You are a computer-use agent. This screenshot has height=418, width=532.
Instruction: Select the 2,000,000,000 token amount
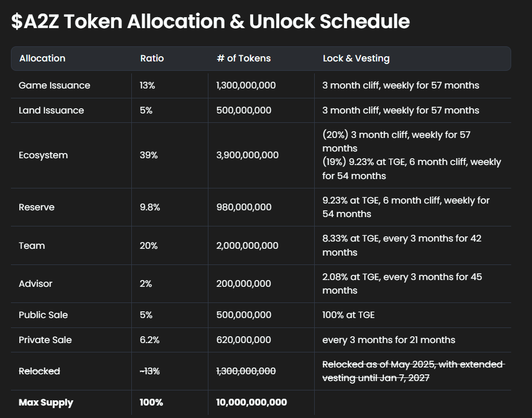247,246
